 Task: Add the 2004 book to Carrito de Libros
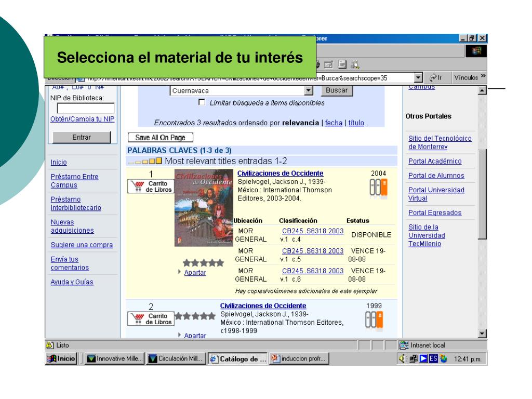pos(151,187)
